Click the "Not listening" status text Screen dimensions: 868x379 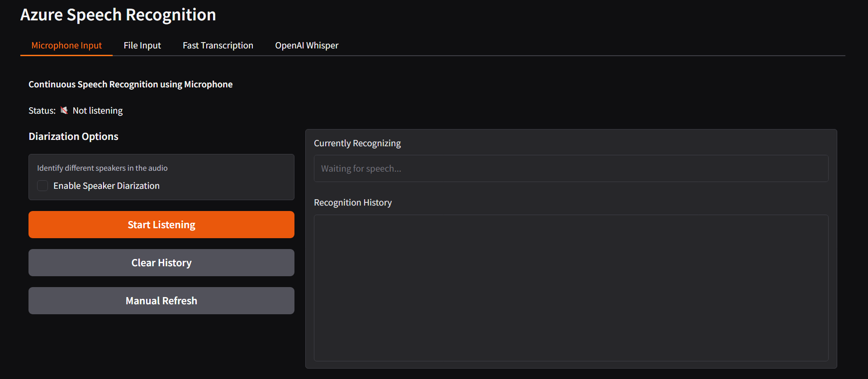point(97,110)
